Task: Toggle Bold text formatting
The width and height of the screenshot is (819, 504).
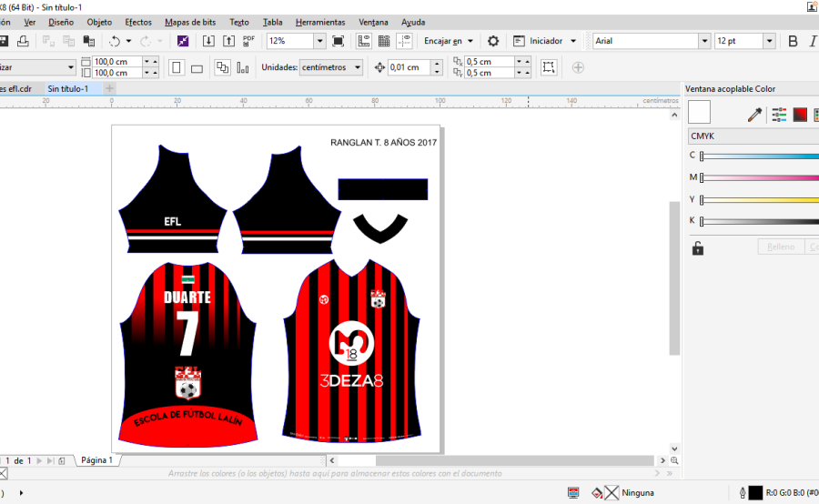Action: click(x=793, y=41)
